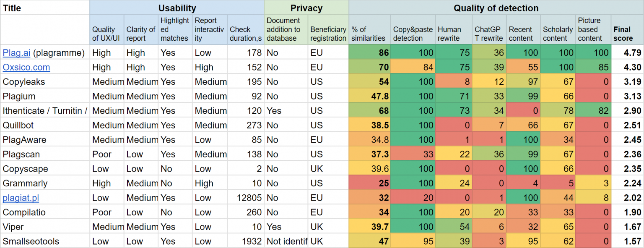The image size is (644, 248).
Task: Select the Copyleaks title cell
Action: [24, 82]
